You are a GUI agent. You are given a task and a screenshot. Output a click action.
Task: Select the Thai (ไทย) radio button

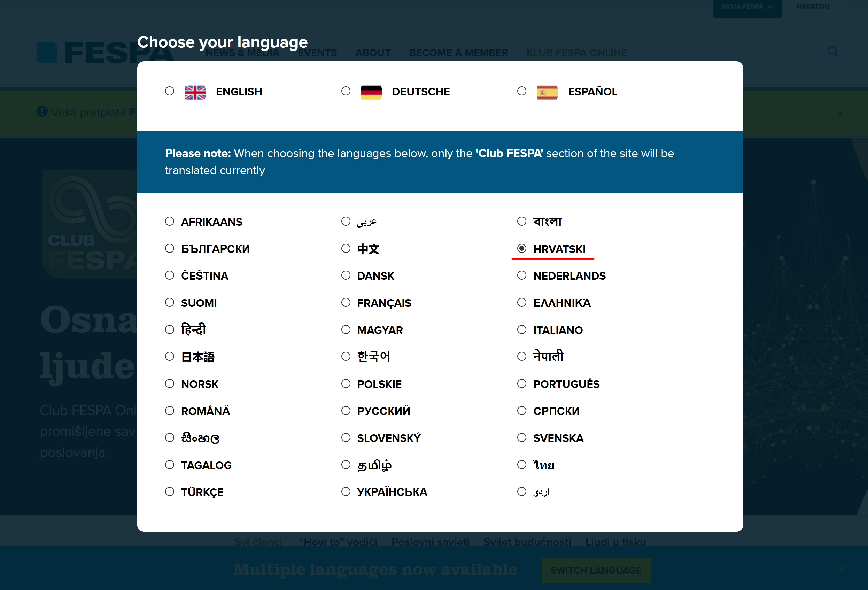pyautogui.click(x=522, y=465)
